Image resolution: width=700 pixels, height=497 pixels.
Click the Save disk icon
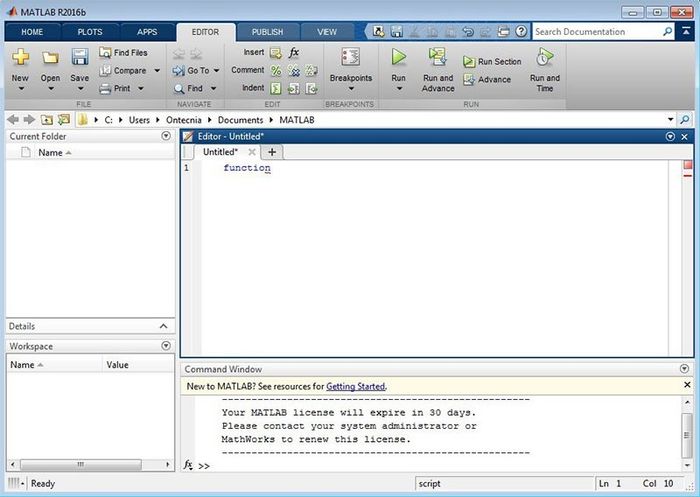pos(79,58)
